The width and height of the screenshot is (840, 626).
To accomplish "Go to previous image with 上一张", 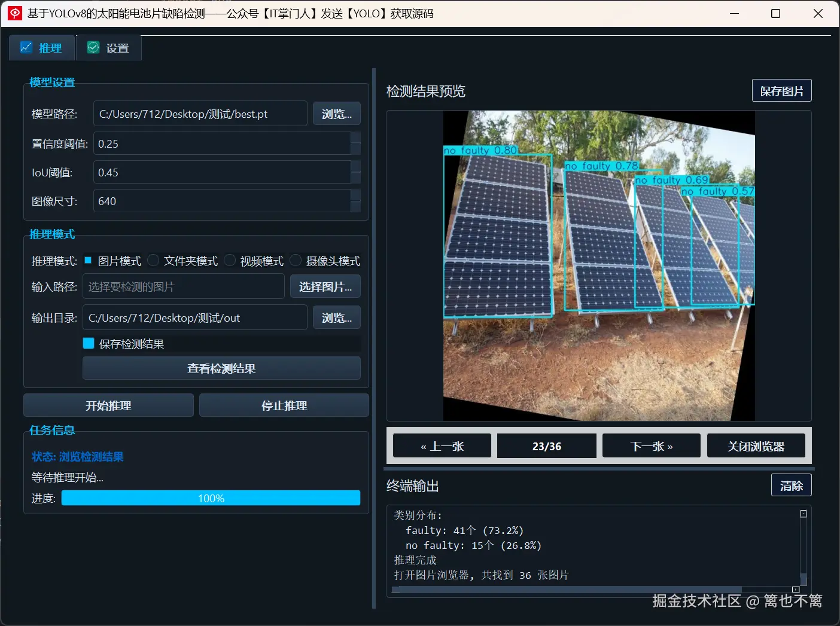I will (442, 446).
